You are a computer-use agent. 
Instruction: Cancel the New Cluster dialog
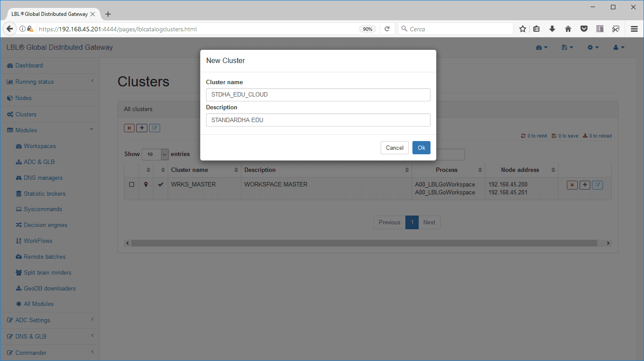pos(394,148)
